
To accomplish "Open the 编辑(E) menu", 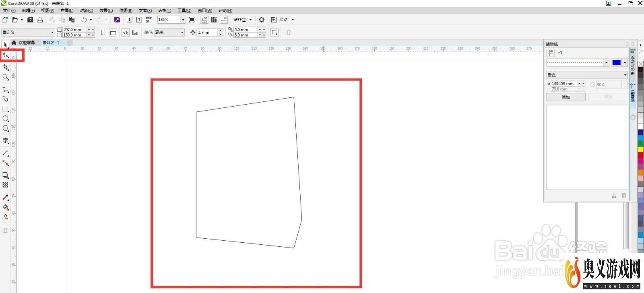I will click(28, 10).
